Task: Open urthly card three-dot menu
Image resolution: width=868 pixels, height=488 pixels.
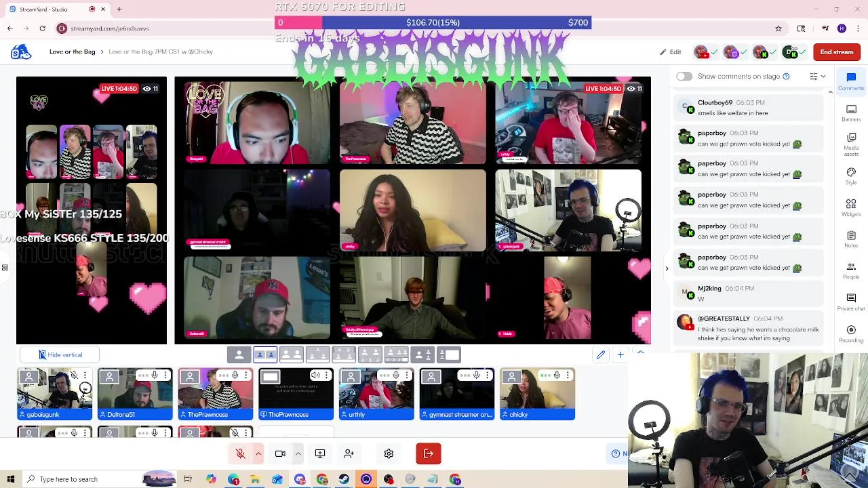Action: coord(407,375)
